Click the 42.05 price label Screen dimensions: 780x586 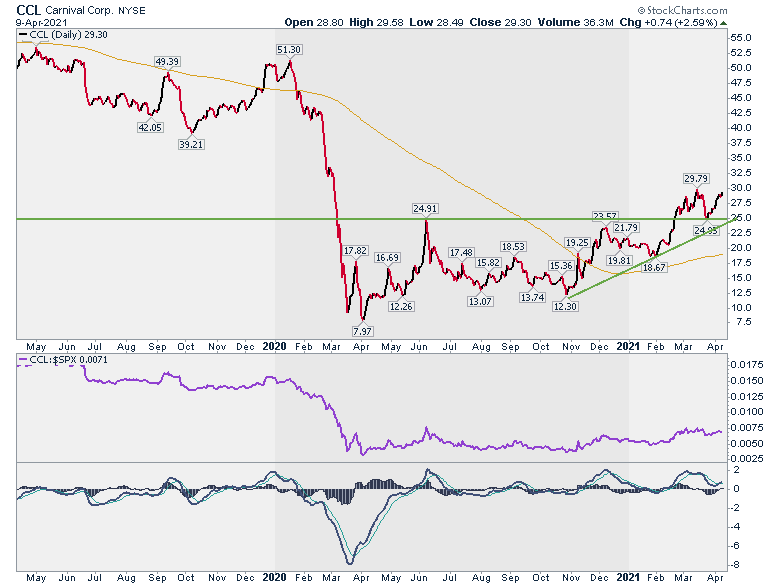click(150, 127)
